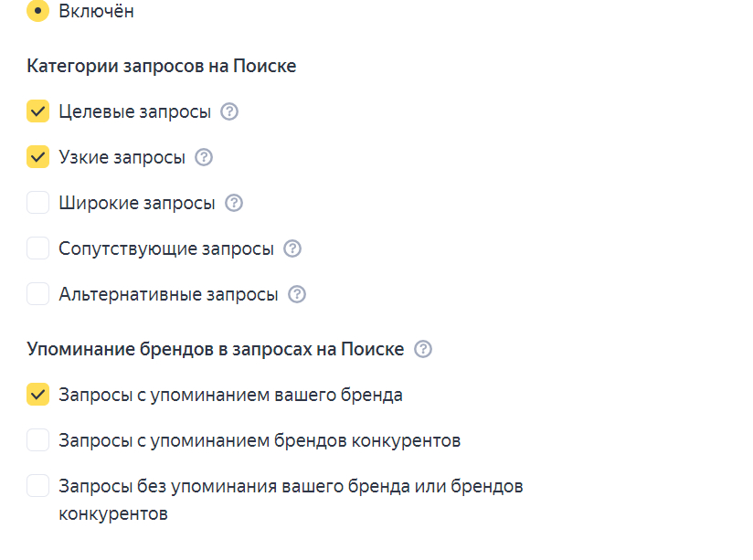Show hint icon for Широкие запросы

(234, 203)
